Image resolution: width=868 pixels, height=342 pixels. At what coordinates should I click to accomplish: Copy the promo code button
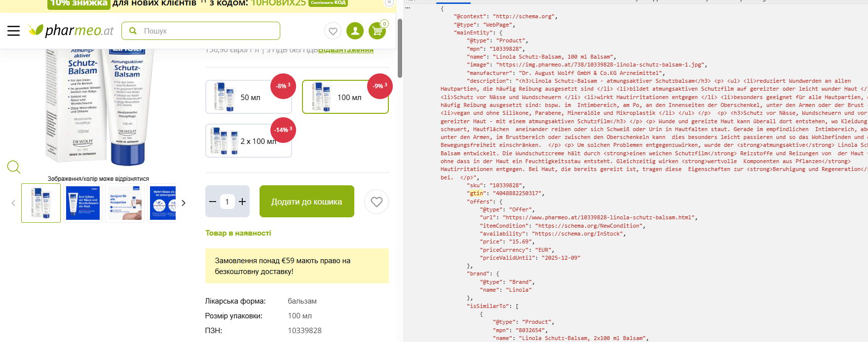328,2
